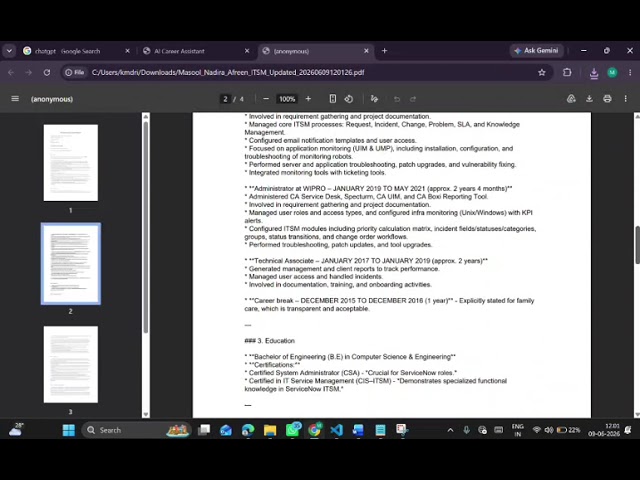Click the current page number field
Screen dimensions: 640x480
click(225, 99)
